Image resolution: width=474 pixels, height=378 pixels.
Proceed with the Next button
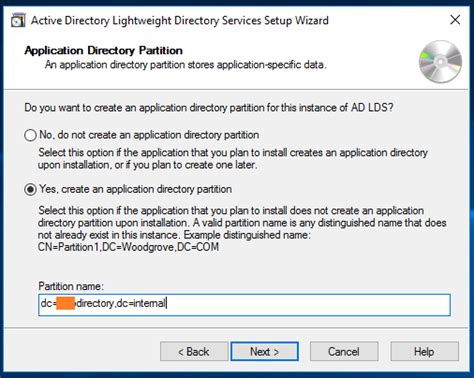(x=265, y=351)
